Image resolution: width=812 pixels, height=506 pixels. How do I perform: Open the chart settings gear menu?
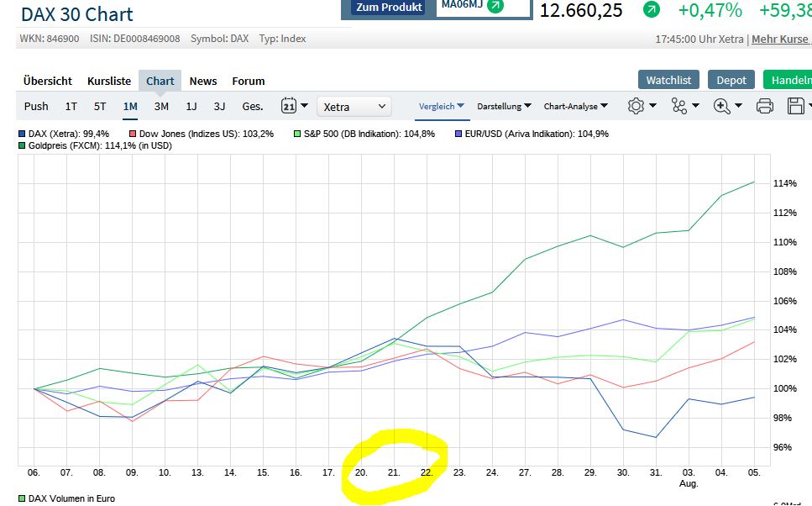point(636,106)
